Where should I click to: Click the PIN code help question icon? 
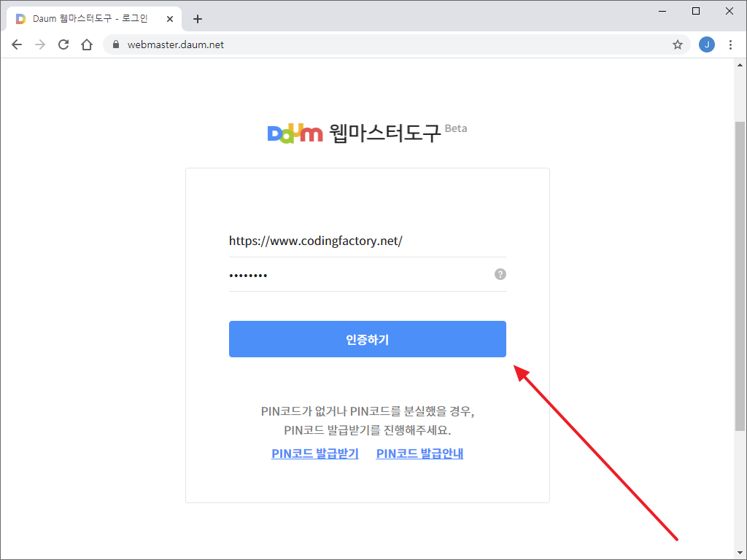click(x=500, y=274)
